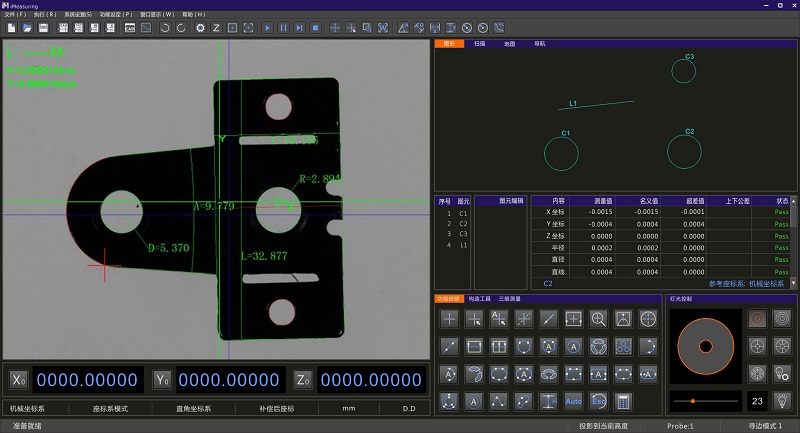Switch to the 构造工具 tab
800x433 pixels.
click(x=480, y=299)
